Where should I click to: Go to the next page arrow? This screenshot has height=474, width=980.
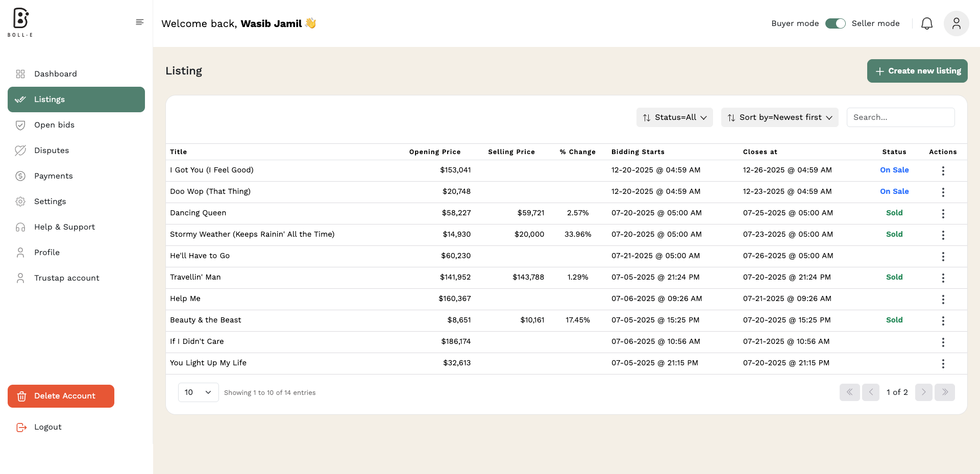coord(923,392)
